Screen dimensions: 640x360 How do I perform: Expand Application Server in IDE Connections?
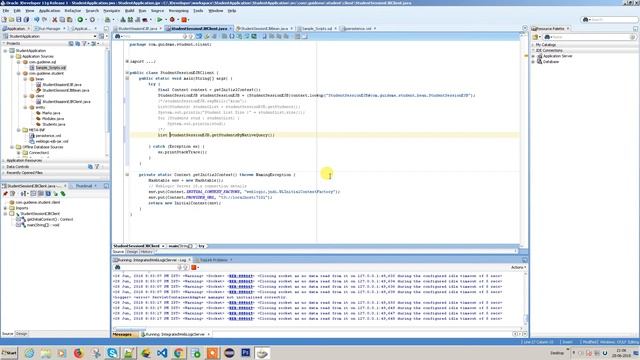click(x=533, y=56)
